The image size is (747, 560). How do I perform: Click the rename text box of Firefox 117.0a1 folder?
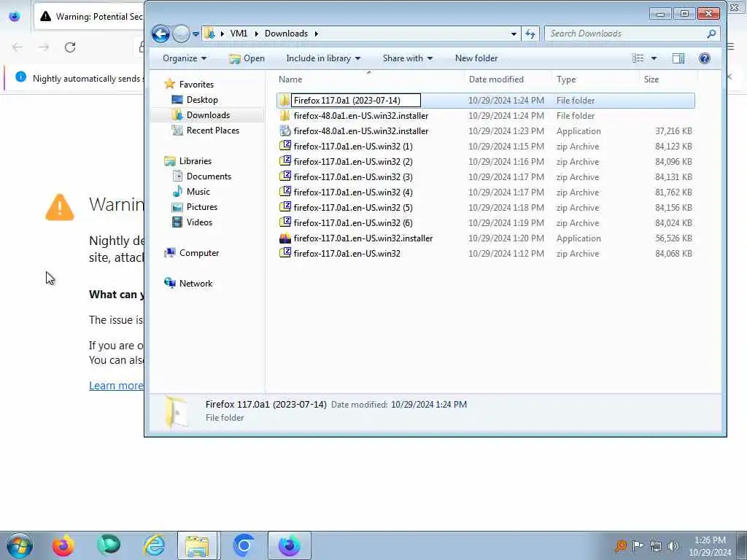coord(356,101)
